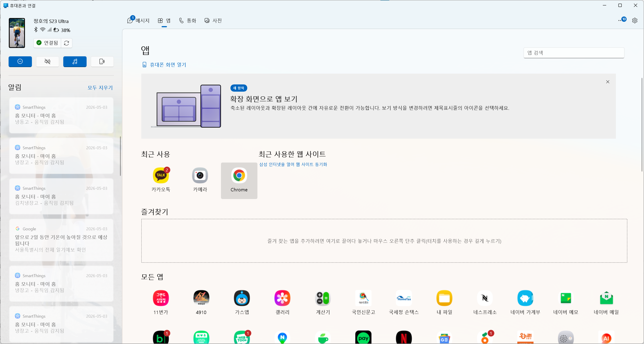Open the SmartThings 김치냉장고 움직임 감지됨 notification
This screenshot has height=344, width=644.
(x=61, y=196)
